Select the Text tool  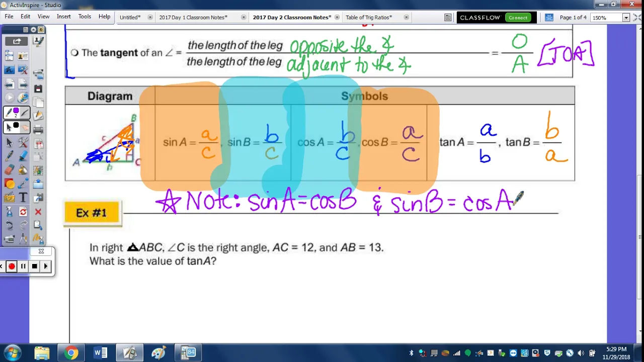coord(23,197)
